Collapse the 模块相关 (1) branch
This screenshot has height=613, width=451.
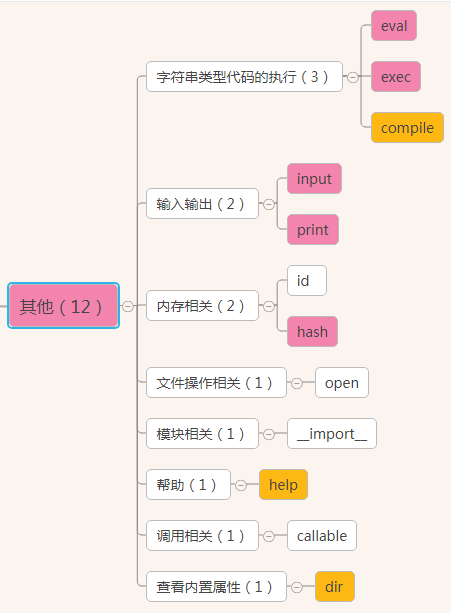[269, 434]
